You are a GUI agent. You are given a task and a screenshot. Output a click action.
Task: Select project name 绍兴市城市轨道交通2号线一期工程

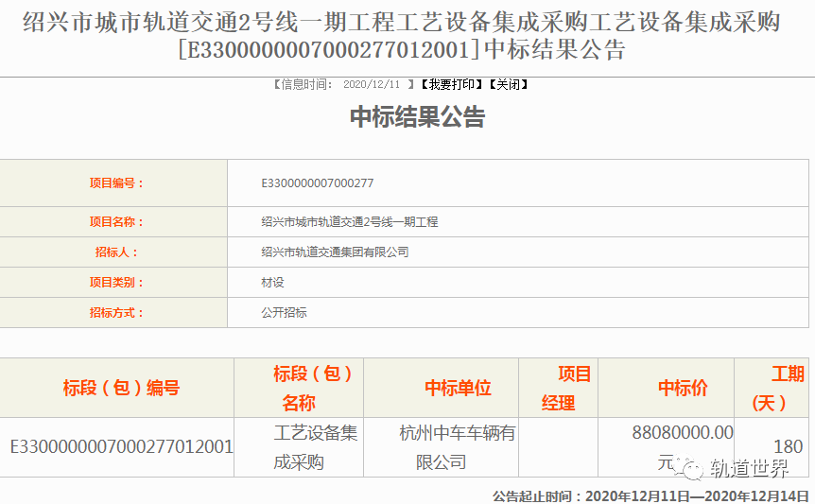click(x=349, y=222)
